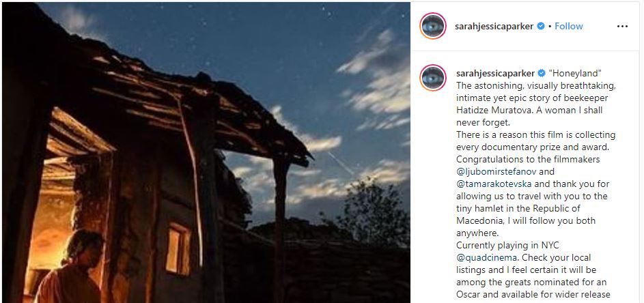The width and height of the screenshot is (644, 303).
Task: Follow sarahjessicaparker
Action: (568, 27)
